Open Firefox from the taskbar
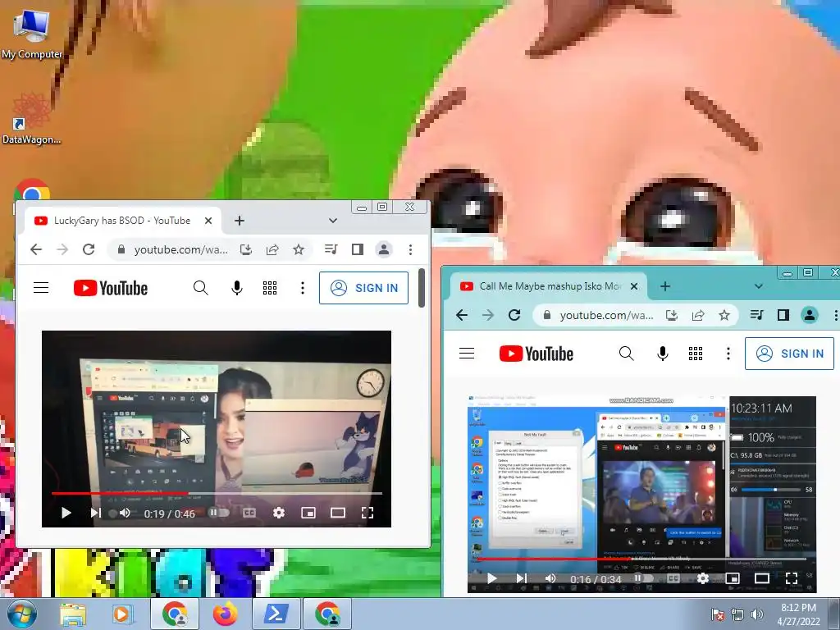Image resolution: width=840 pixels, height=630 pixels. [226, 614]
